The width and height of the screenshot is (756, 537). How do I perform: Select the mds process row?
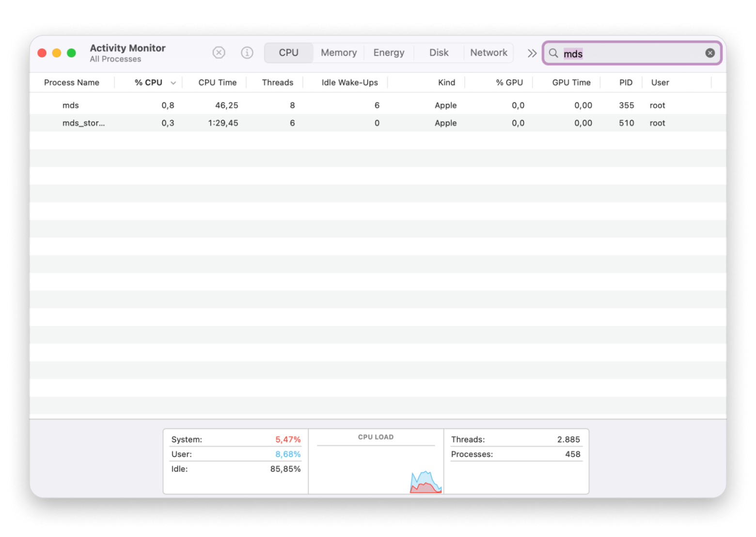(x=378, y=105)
